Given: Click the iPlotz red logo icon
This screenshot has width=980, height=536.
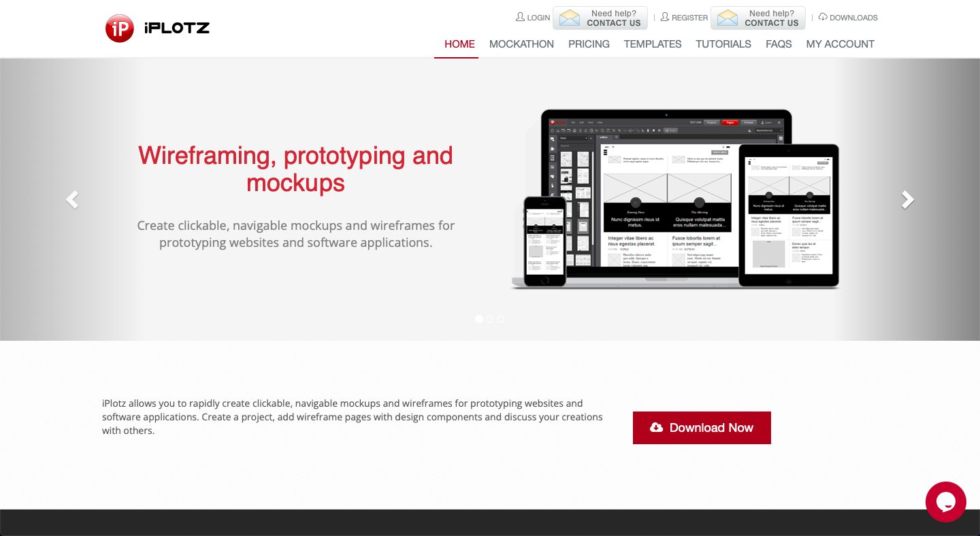Looking at the screenshot, I should click(120, 28).
